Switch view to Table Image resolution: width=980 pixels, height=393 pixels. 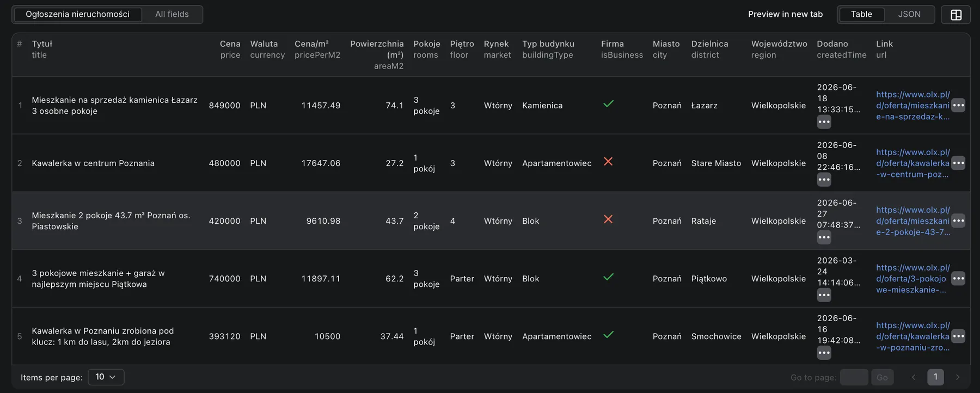point(861,14)
